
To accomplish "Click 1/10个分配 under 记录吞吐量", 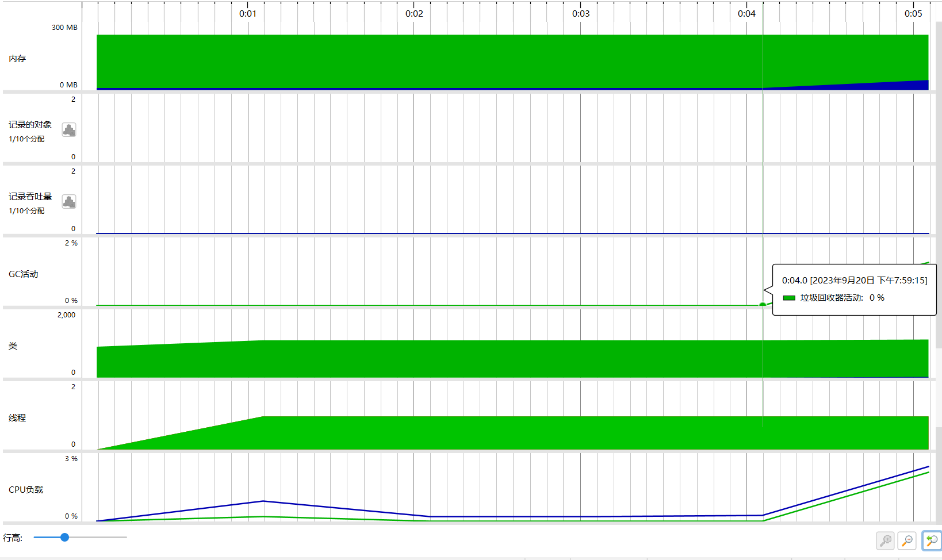I will 26,211.
